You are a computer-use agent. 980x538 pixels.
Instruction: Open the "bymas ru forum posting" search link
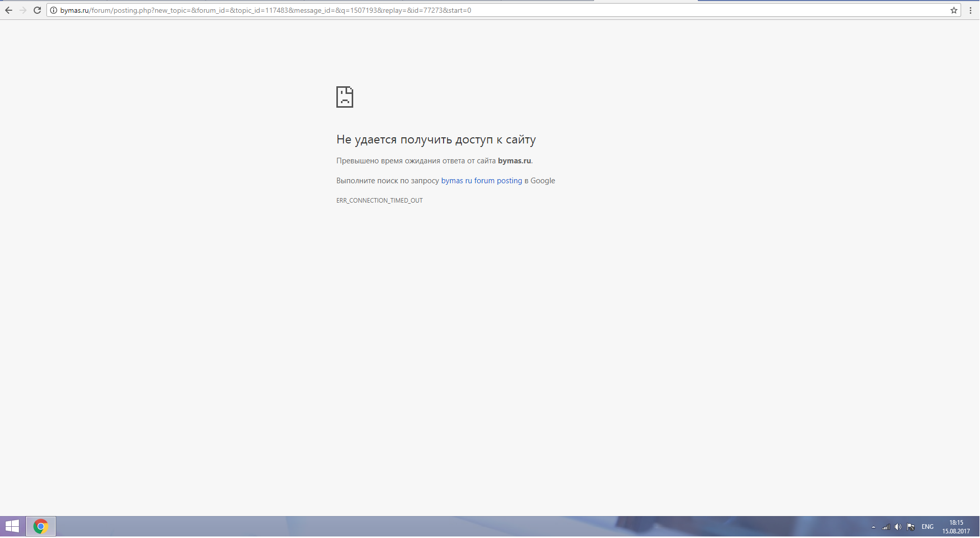[x=481, y=181]
